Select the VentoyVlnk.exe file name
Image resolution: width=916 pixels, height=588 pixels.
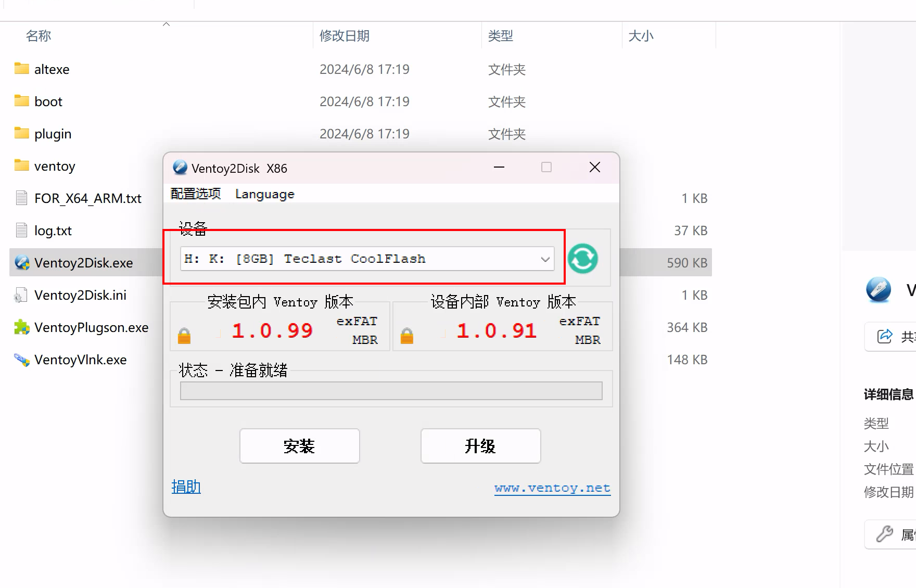point(81,360)
